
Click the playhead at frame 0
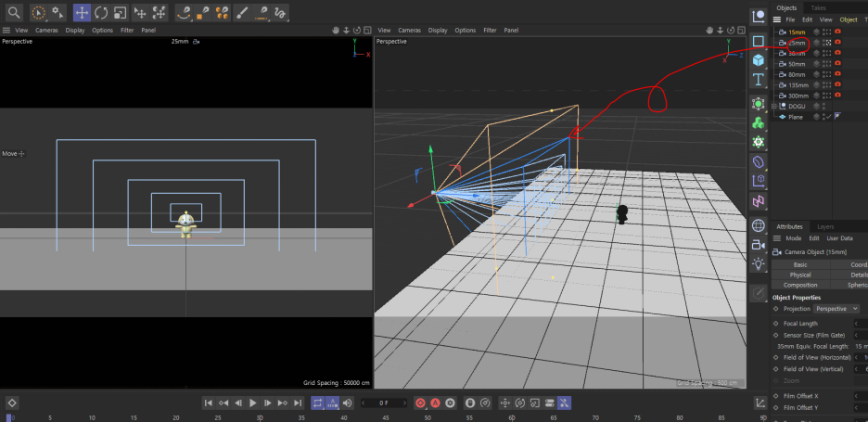tap(9, 417)
